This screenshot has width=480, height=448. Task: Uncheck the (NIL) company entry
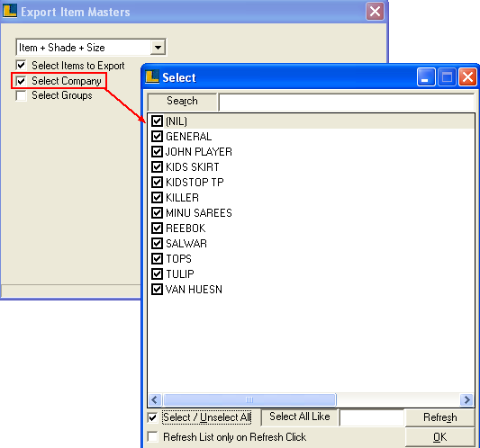157,121
